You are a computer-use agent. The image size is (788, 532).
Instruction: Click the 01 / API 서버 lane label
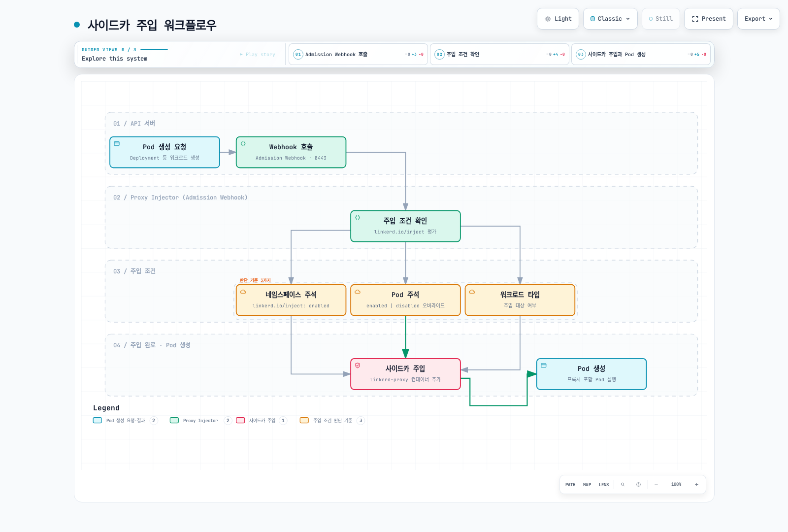tap(134, 124)
